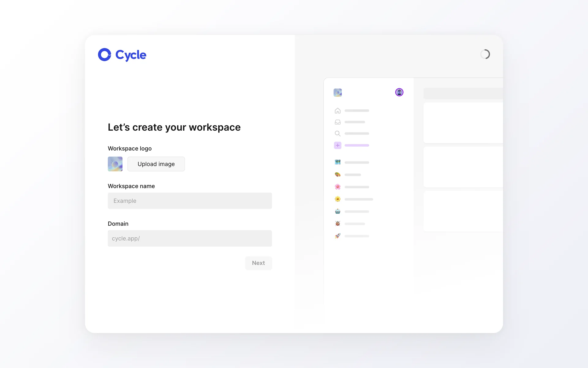588x368 pixels.
Task: Click the Cycle logo
Action: coord(122,55)
